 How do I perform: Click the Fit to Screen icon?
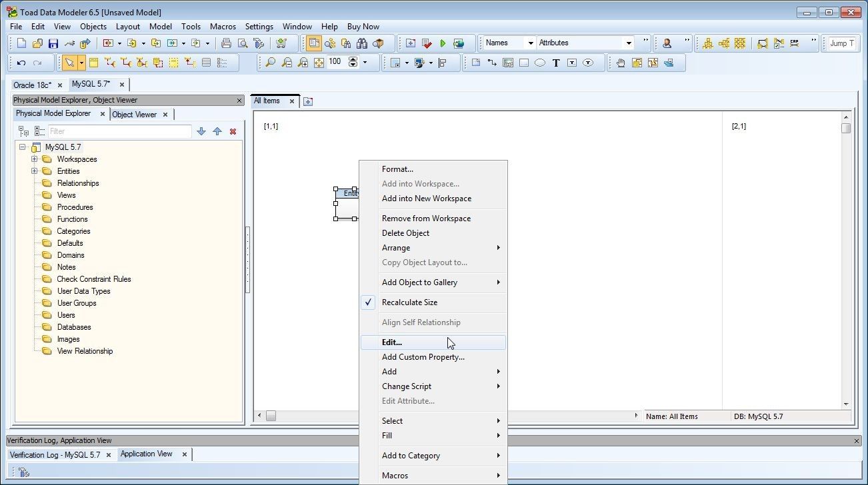click(x=319, y=63)
